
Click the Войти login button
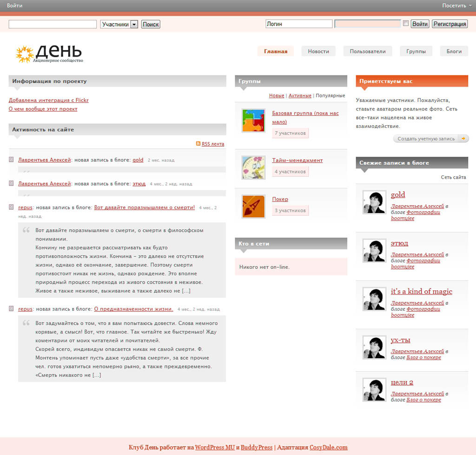click(420, 24)
